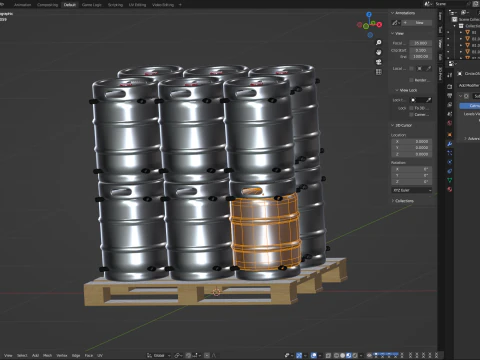Viewport: 480px width, 360px height.
Task: Select rendered viewport shading mode icon
Action: click(x=355, y=355)
